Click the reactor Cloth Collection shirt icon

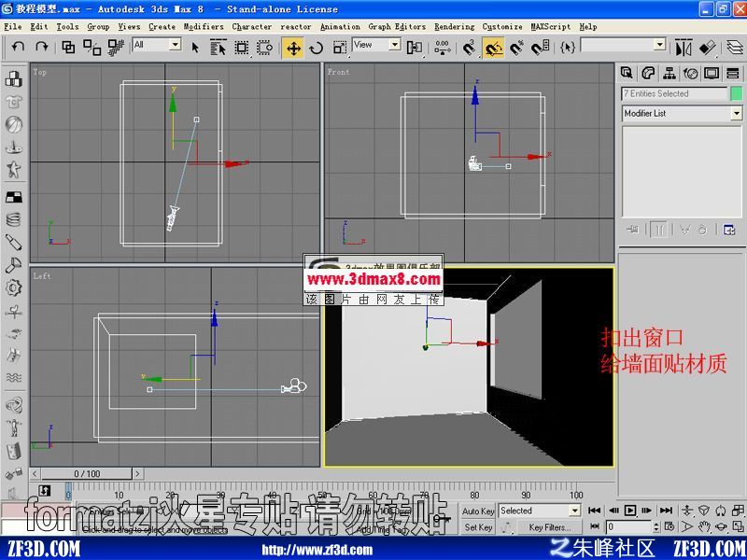13,102
